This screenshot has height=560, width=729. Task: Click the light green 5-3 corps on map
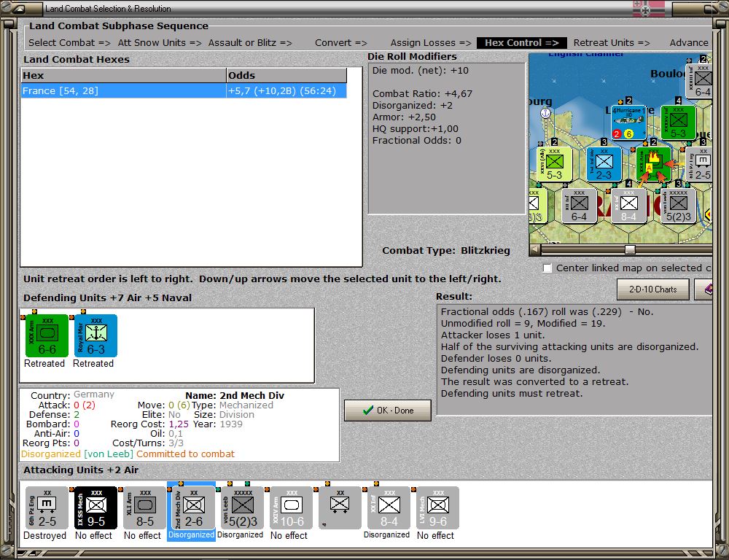554,164
